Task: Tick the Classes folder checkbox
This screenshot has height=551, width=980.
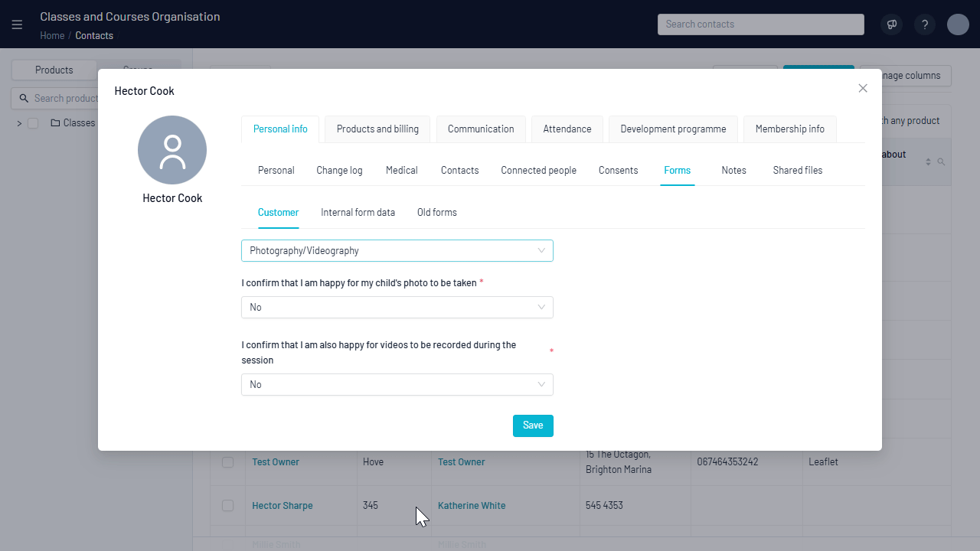Action: coord(33,123)
